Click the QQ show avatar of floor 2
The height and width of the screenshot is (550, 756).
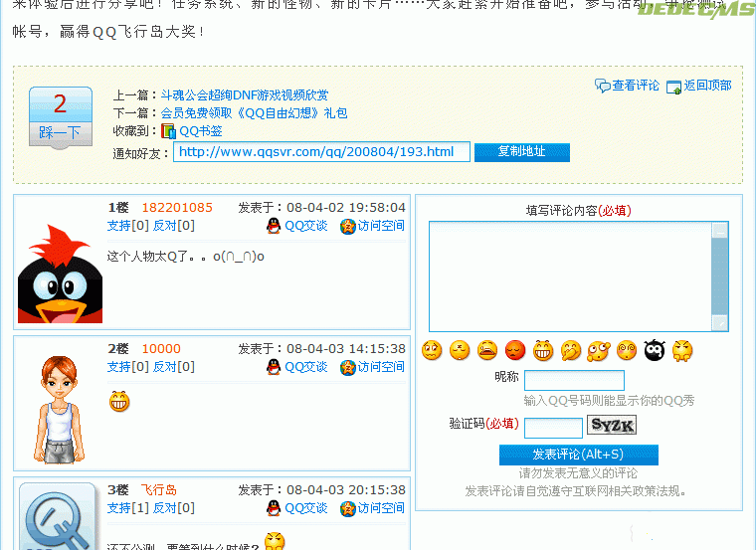[x=59, y=410]
